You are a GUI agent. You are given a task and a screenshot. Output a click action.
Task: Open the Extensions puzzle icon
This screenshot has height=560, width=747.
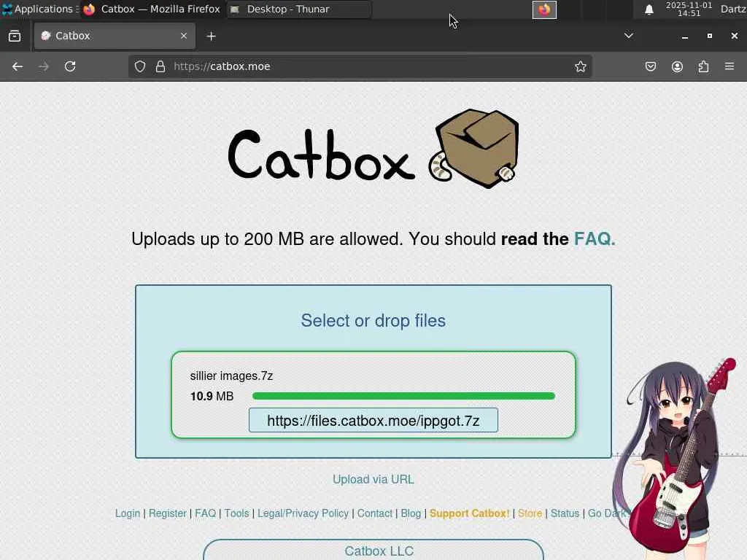pos(704,66)
